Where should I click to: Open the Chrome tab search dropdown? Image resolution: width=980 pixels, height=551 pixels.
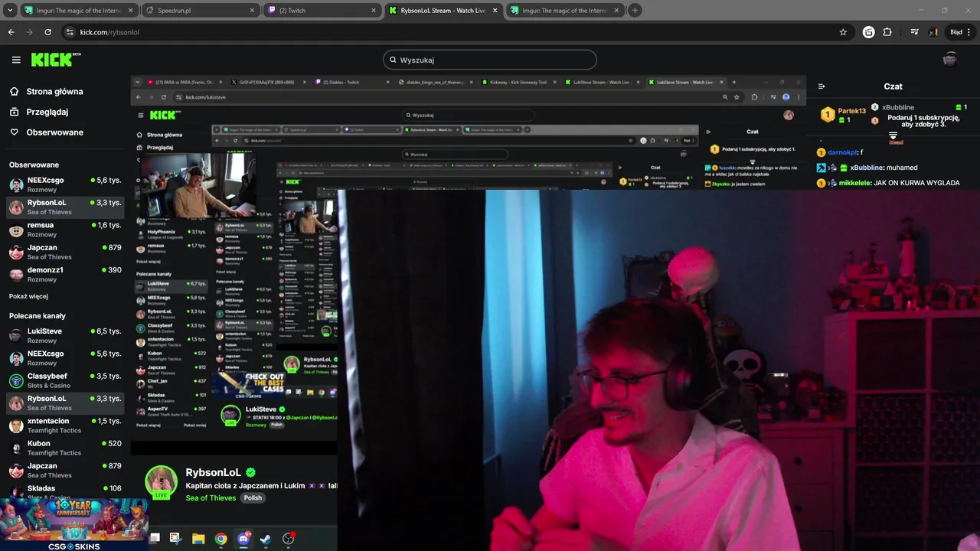9,11
